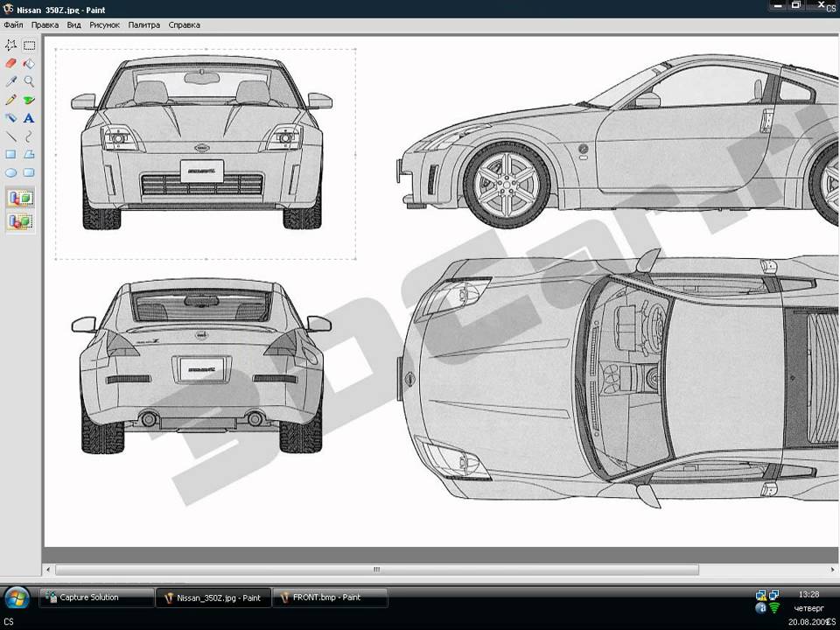The height and width of the screenshot is (630, 840).
Task: Switch to Capture Solution in taskbar
Action: coord(96,598)
